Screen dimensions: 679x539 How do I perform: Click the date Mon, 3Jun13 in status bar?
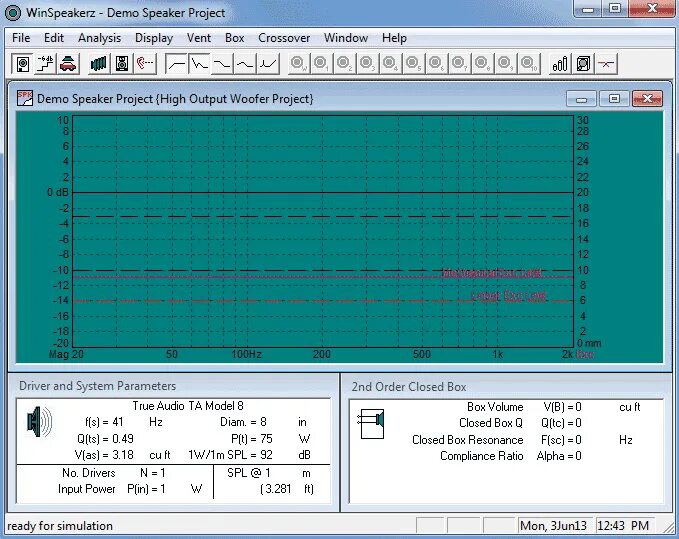point(553,526)
